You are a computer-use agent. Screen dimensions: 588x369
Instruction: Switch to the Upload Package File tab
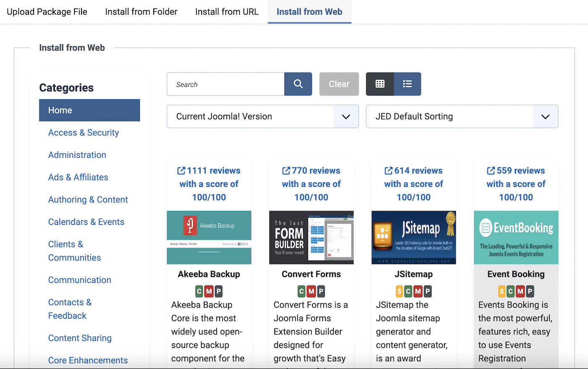47,11
